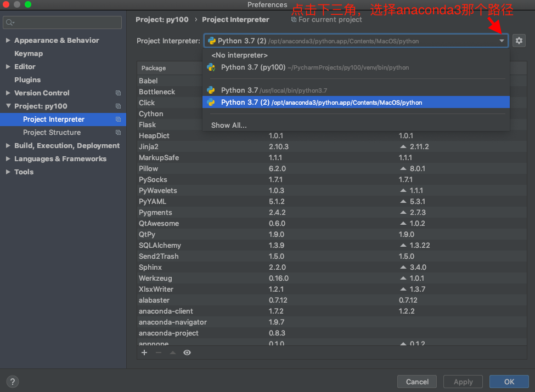Click Python icon of highlighted anaconda3 entry
Screen dimensions: 535x392
pos(211,103)
